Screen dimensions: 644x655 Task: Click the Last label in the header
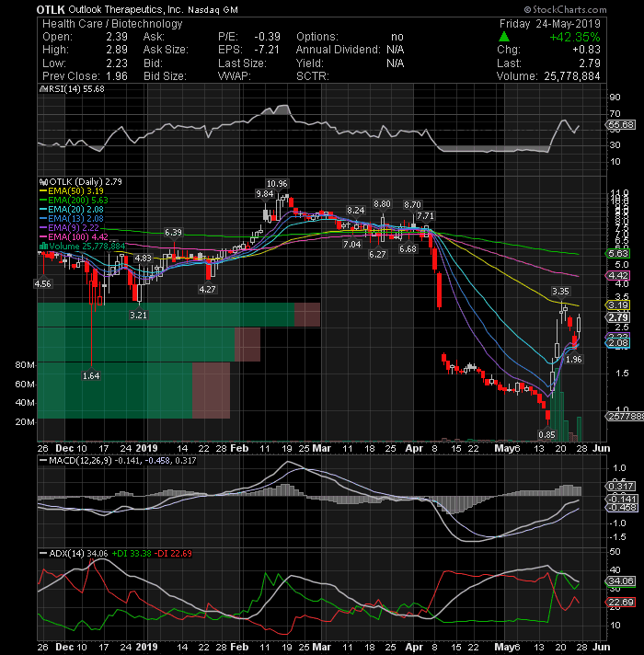click(509, 63)
